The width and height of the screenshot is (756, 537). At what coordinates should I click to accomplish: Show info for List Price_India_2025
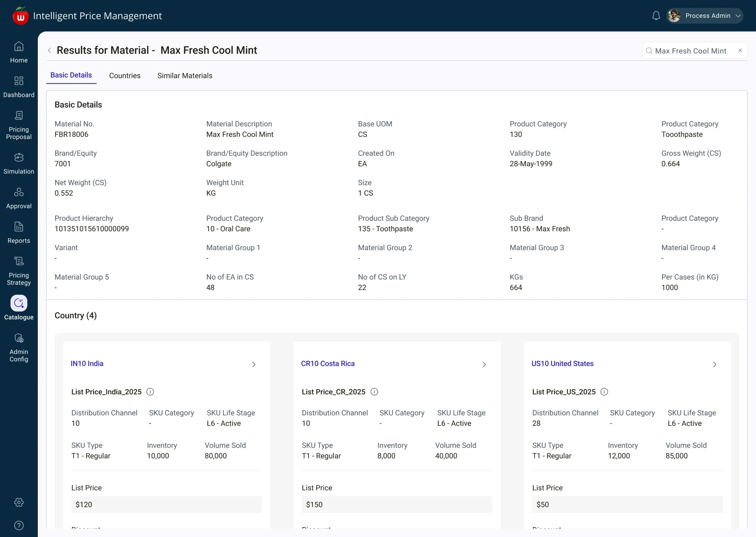point(150,392)
